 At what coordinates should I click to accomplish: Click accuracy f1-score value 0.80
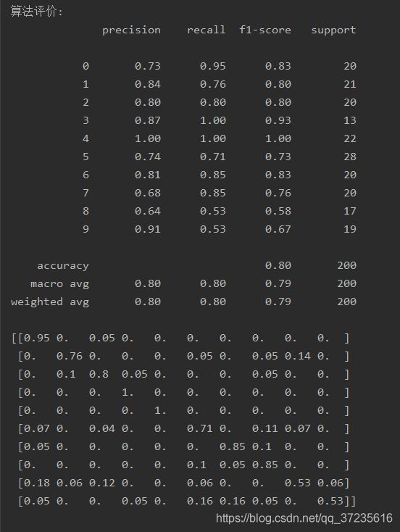278,265
